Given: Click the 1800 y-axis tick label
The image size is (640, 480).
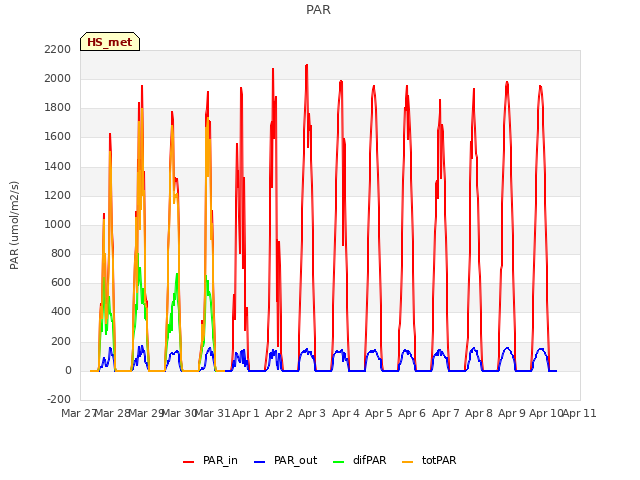Looking at the screenshot, I should (x=58, y=108).
